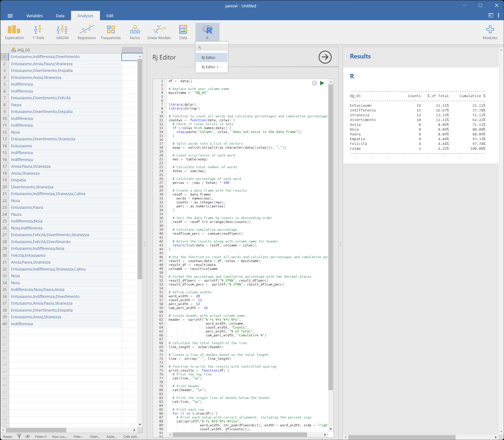Open the Data analyses menu
This screenshot has height=440, width=504.
tap(183, 32)
